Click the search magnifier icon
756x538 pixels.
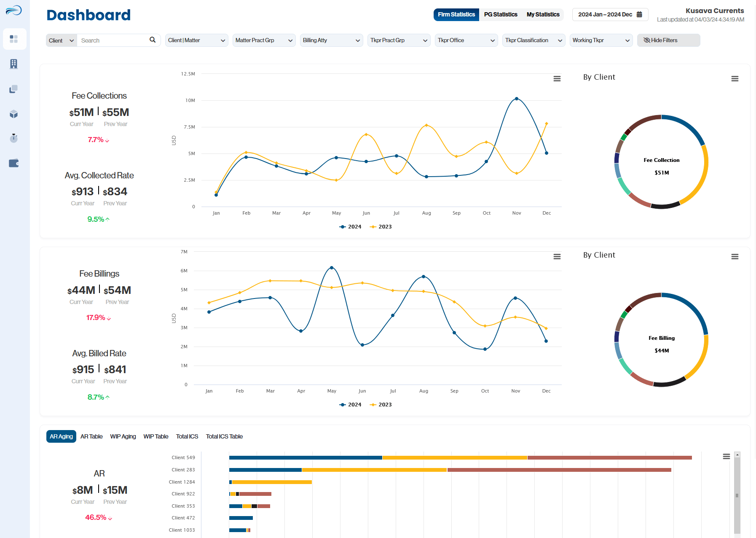click(153, 40)
